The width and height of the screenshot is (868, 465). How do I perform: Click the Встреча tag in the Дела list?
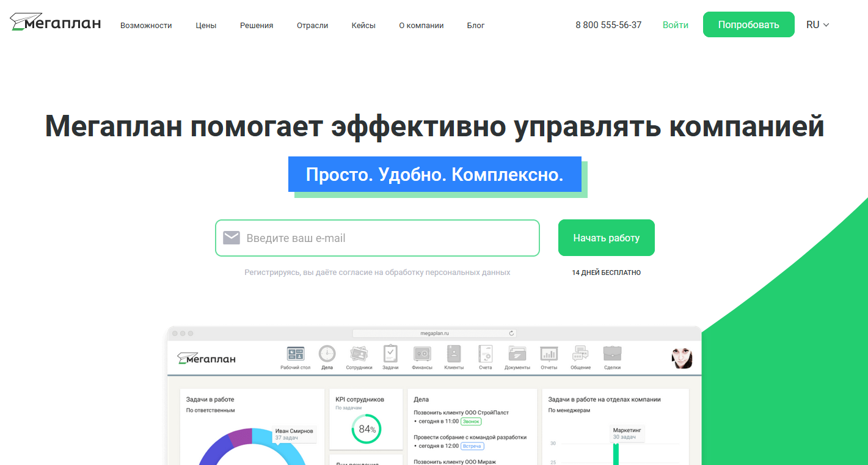coord(472,446)
